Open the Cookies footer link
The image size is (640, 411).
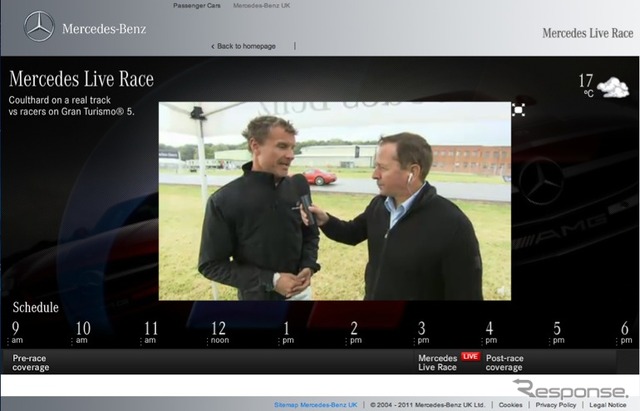[510, 405]
